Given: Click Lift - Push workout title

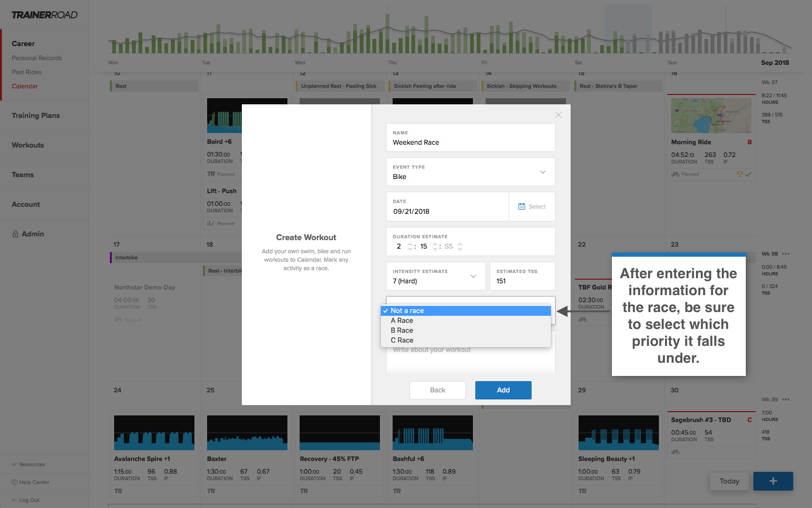Looking at the screenshot, I should click(x=222, y=191).
